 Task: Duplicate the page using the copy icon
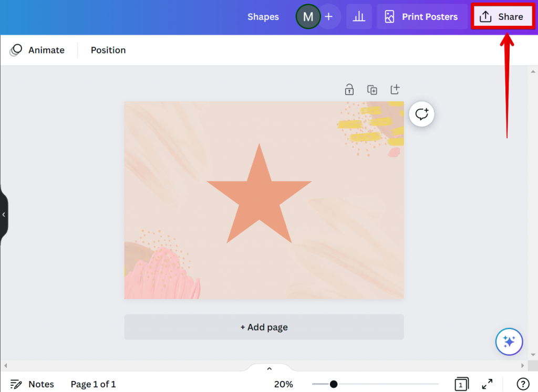372,89
